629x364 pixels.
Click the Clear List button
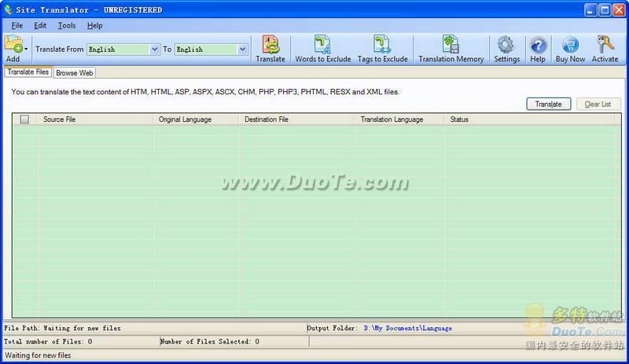click(598, 105)
